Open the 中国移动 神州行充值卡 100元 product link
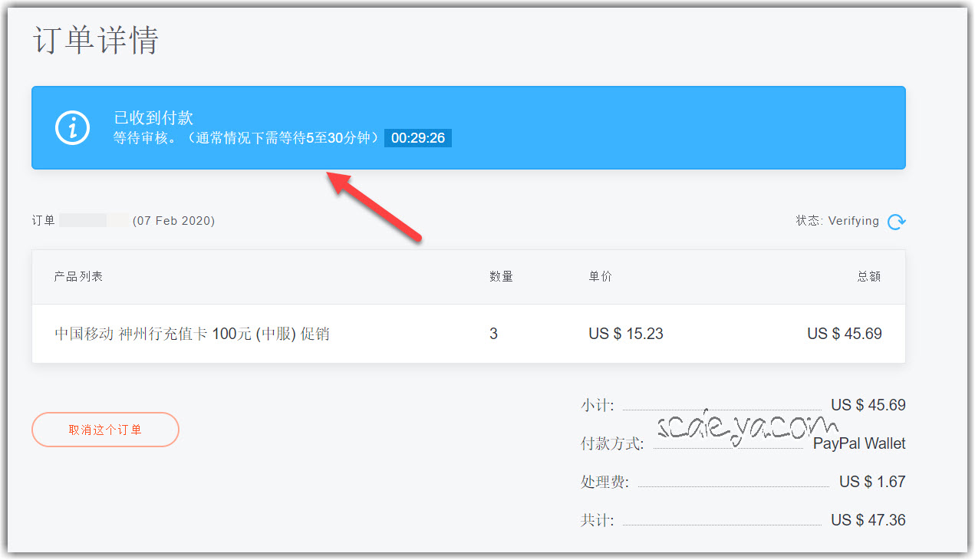 (x=192, y=334)
